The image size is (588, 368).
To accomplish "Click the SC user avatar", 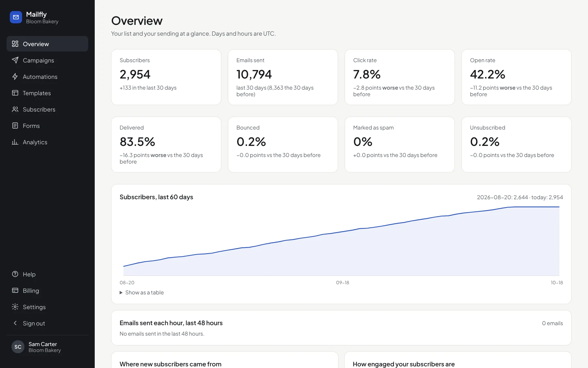I will (18, 347).
